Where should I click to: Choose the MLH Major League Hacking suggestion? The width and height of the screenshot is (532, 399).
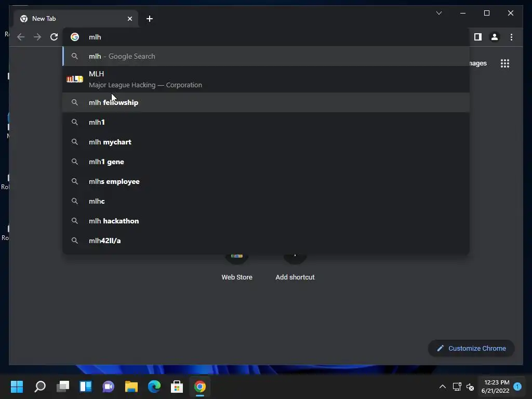pyautogui.click(x=267, y=79)
